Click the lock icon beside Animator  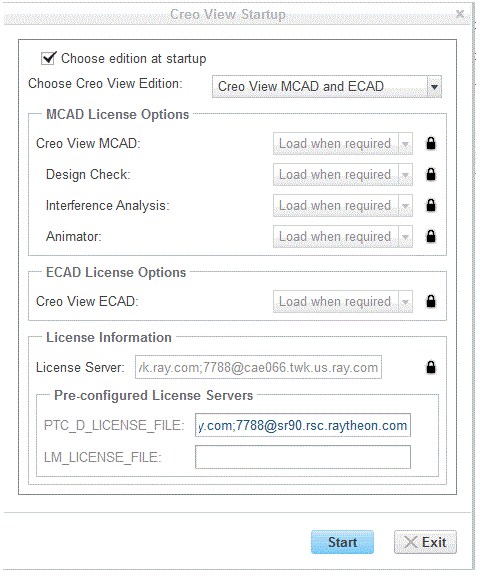coord(431,236)
